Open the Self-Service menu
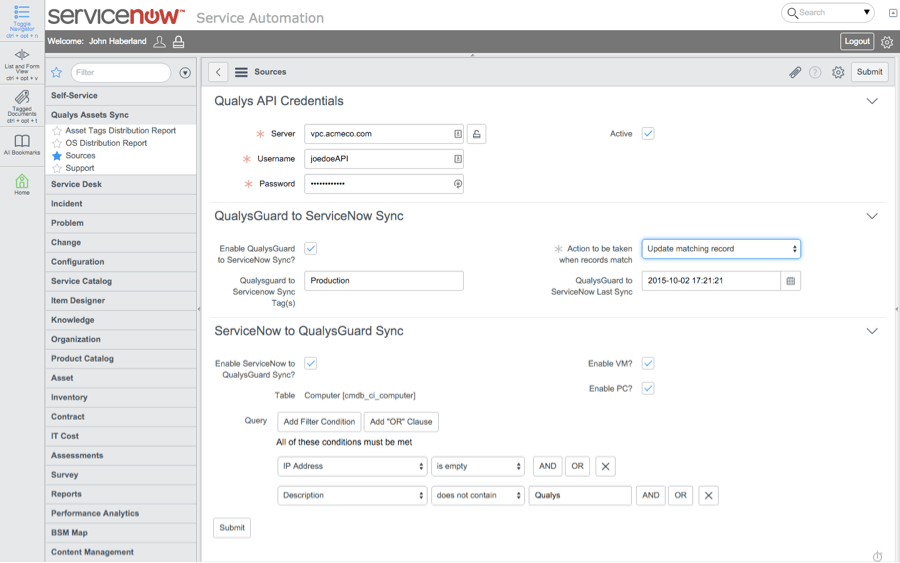Viewport: 900px width, 563px height. point(121,95)
